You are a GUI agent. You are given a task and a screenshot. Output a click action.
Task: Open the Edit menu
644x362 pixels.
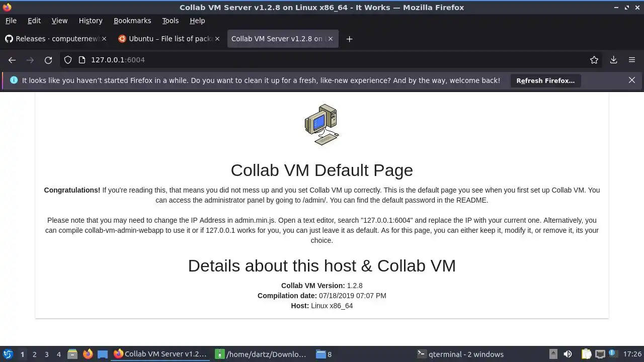[34, 21]
